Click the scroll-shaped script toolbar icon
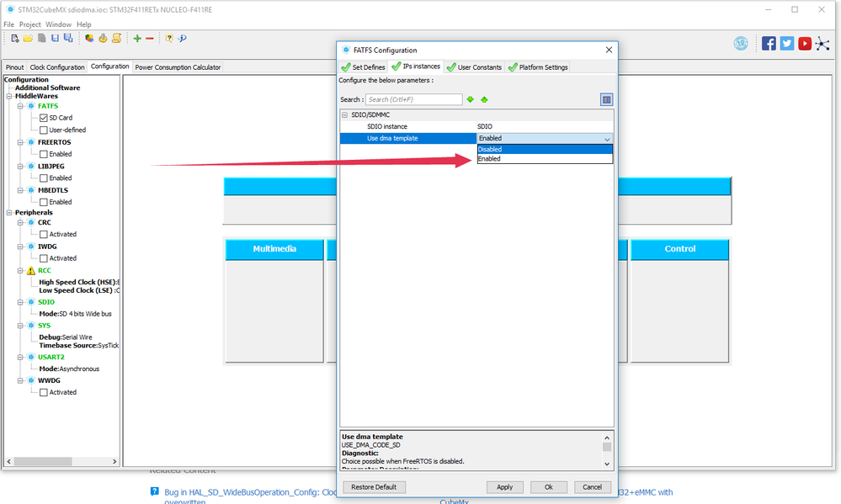The height and width of the screenshot is (504, 841). point(116,38)
